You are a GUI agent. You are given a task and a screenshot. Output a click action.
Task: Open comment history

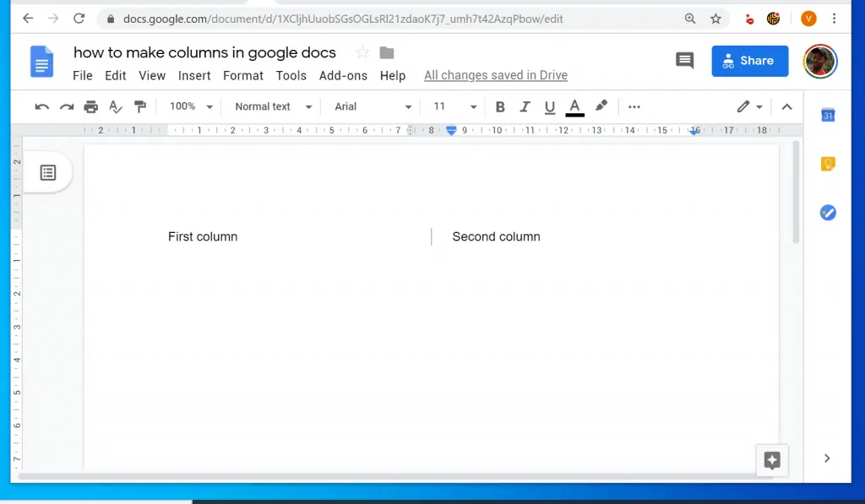click(x=684, y=60)
